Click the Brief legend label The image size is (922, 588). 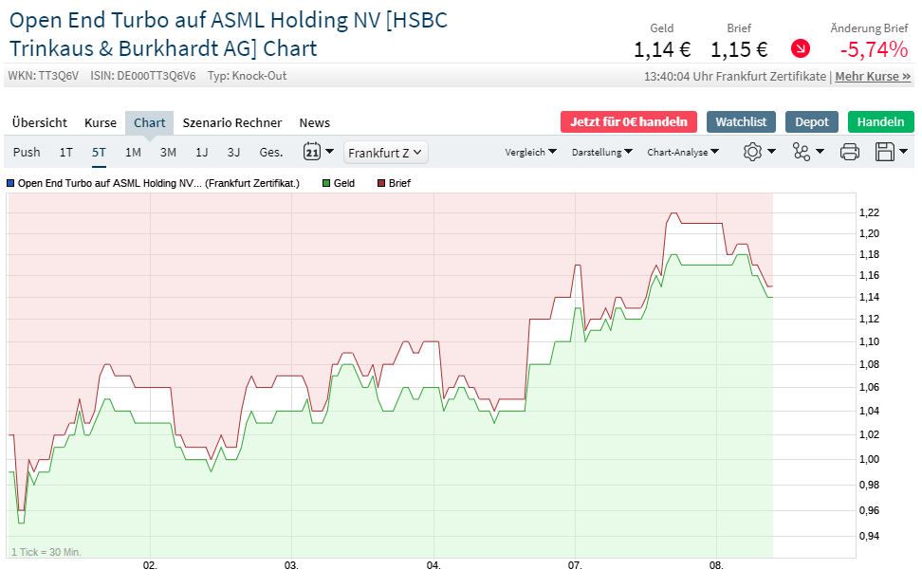[x=399, y=183]
